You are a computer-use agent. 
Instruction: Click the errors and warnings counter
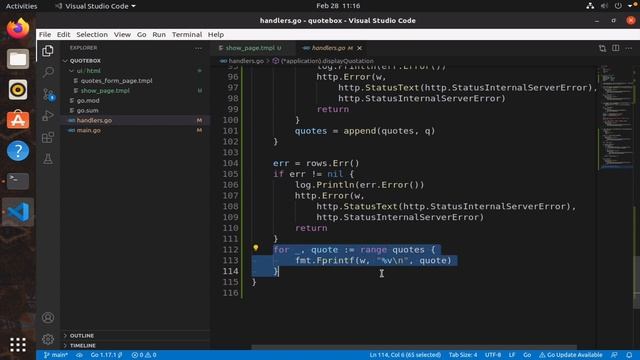(x=144, y=355)
